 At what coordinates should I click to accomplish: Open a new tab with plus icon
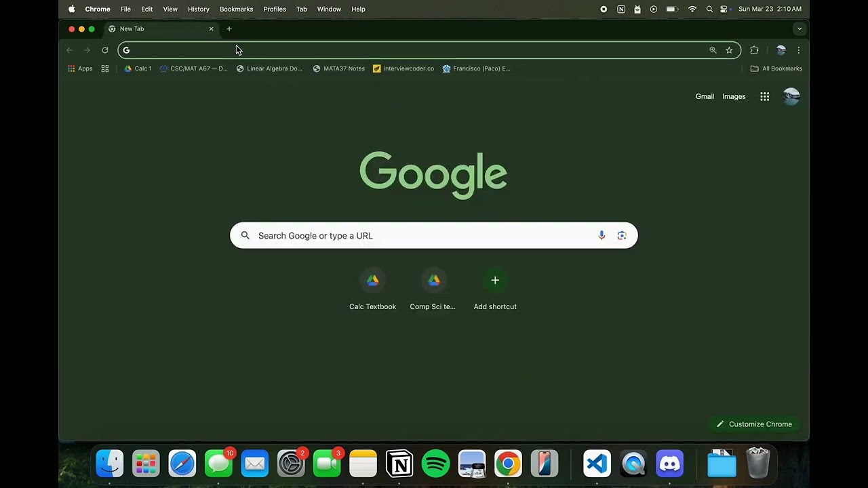click(229, 28)
